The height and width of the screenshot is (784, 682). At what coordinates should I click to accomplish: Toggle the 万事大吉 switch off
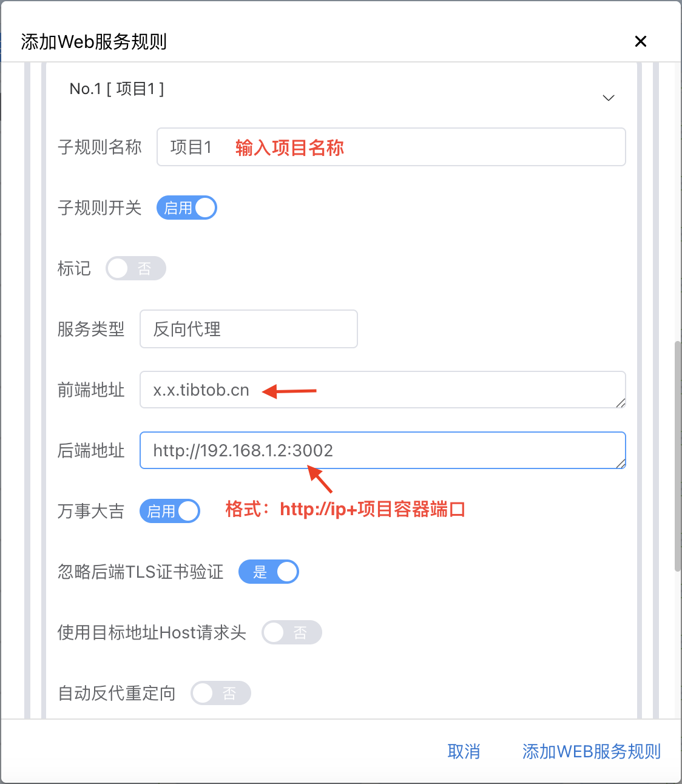click(170, 511)
